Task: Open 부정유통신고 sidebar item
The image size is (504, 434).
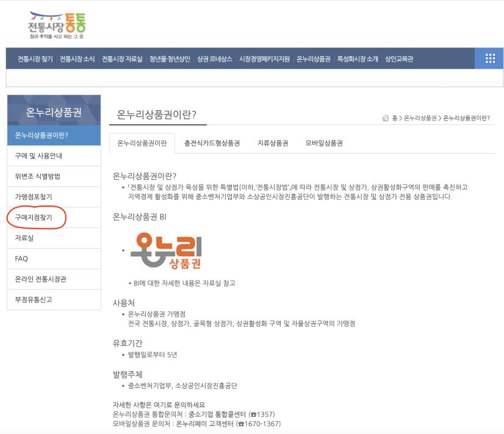Action: (x=54, y=299)
